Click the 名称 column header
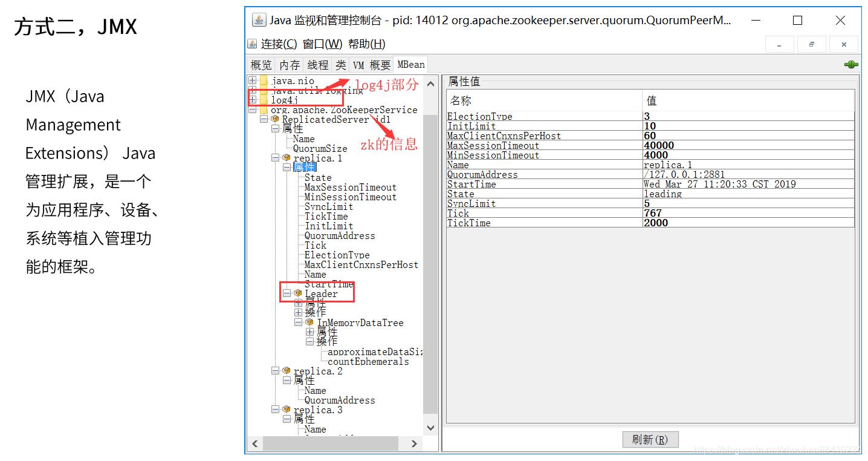868x461 pixels. [545, 100]
